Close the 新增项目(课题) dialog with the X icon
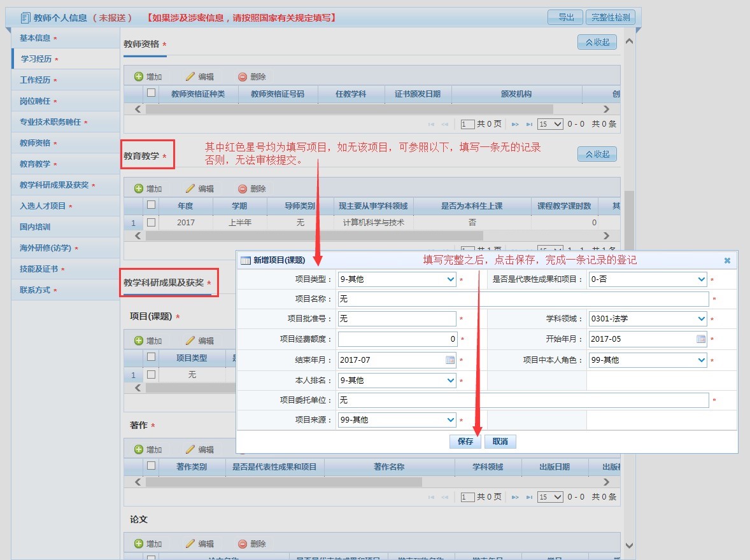This screenshot has width=750, height=560. (727, 260)
